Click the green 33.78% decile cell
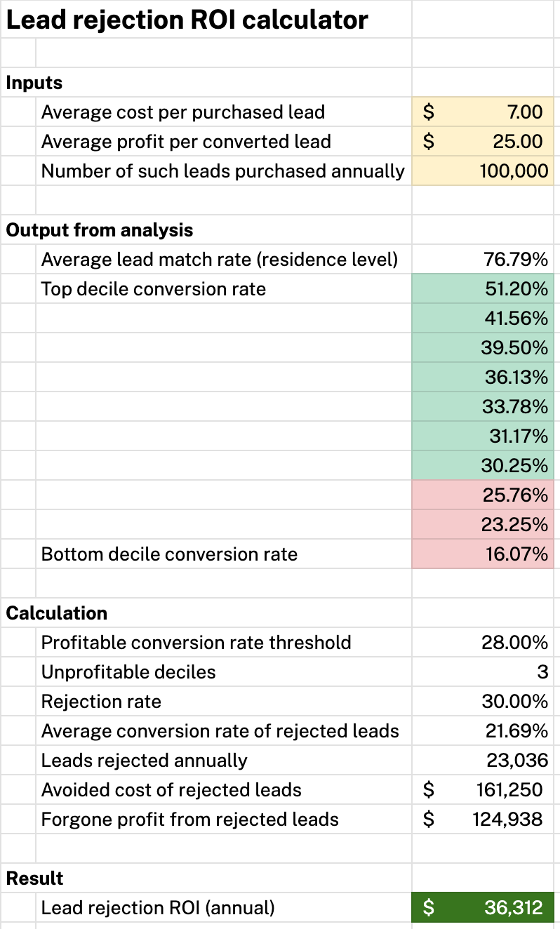The image size is (560, 929). pos(483,407)
